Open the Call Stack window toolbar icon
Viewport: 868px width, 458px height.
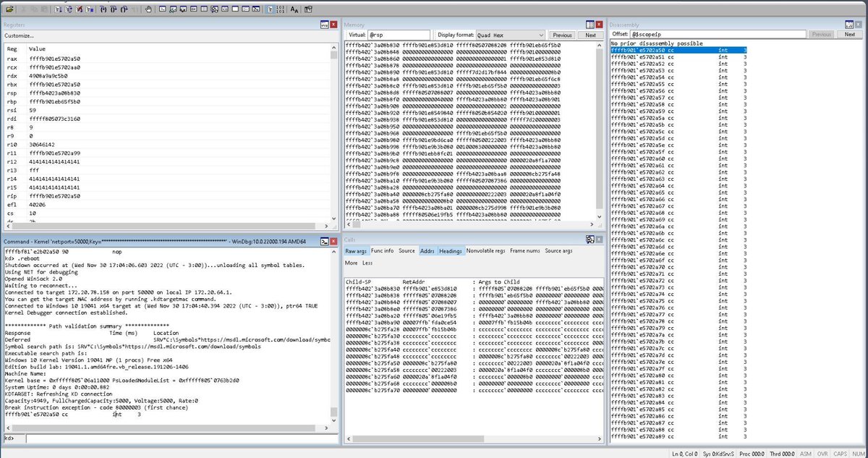[213, 9]
